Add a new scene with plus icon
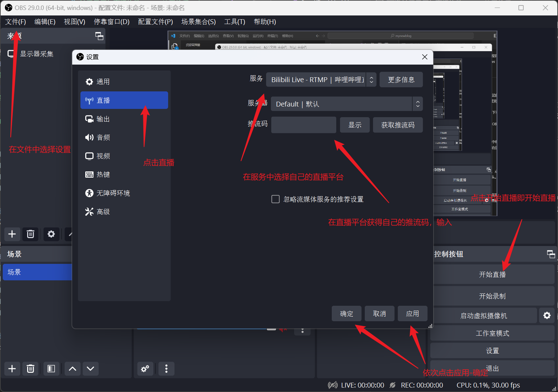The image size is (558, 392). [12, 369]
